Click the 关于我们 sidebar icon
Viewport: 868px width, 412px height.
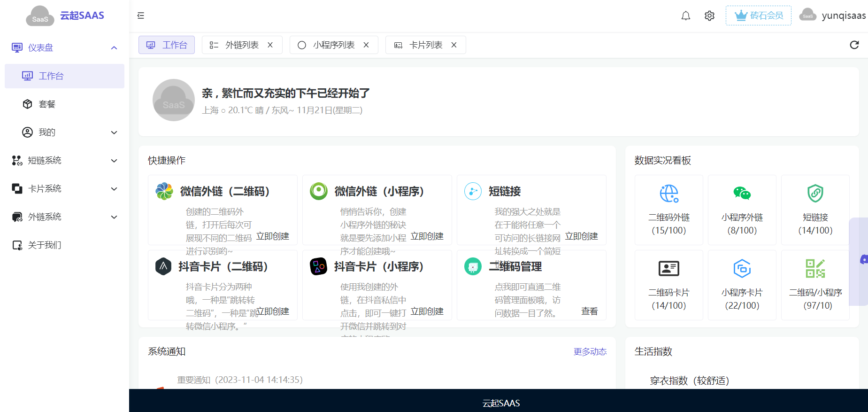click(17, 245)
